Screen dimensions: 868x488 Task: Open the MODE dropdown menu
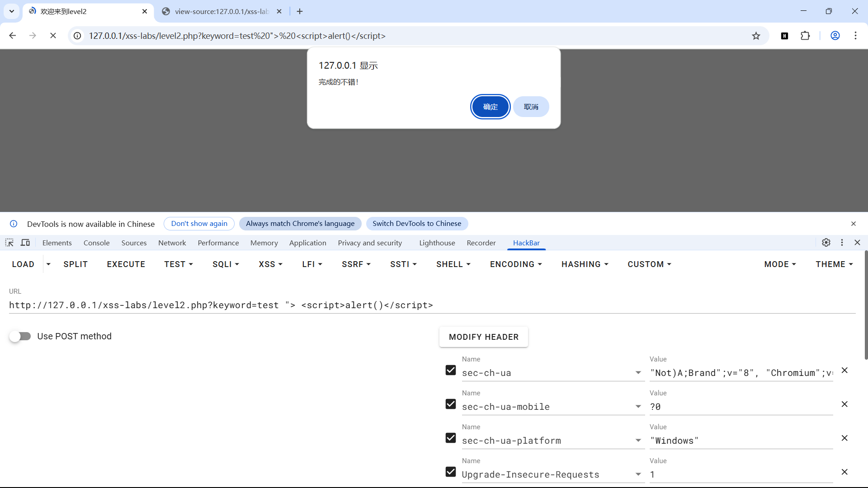(780, 264)
